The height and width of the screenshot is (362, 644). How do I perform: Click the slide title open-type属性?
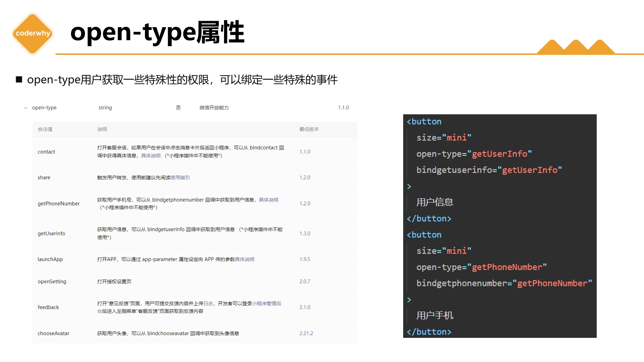coord(157,33)
